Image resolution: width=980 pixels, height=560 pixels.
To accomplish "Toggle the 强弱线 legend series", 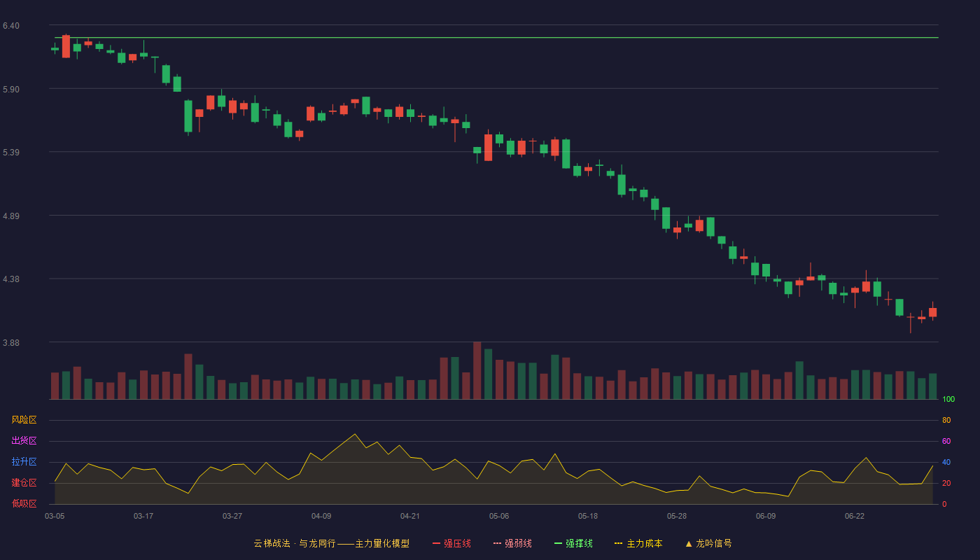I will pyautogui.click(x=512, y=543).
